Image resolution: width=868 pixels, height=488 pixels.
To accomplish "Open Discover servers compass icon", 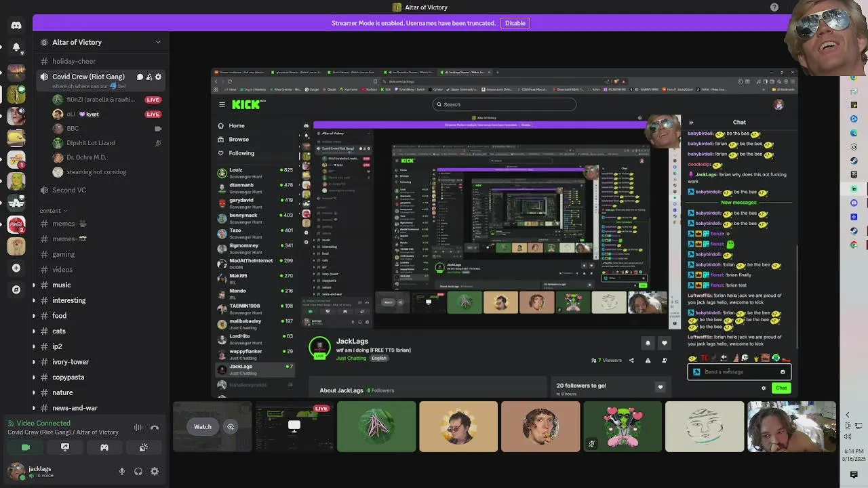I will coord(16,289).
